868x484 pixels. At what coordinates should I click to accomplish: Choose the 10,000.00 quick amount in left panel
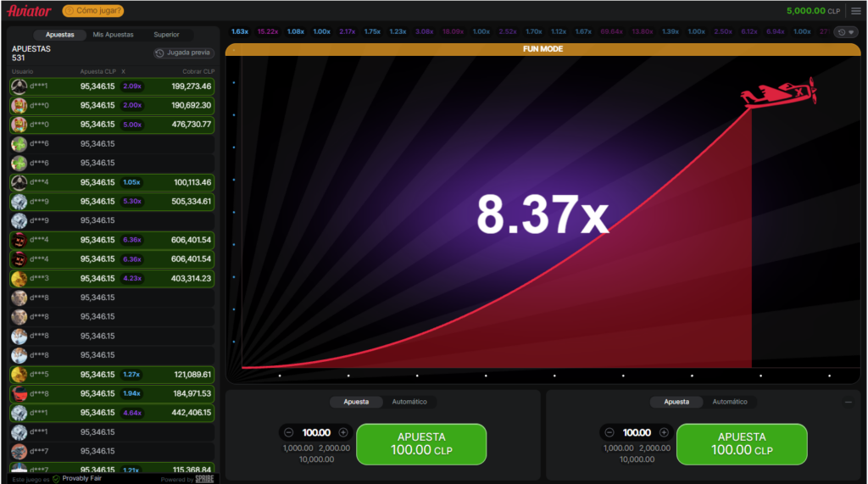point(316,459)
